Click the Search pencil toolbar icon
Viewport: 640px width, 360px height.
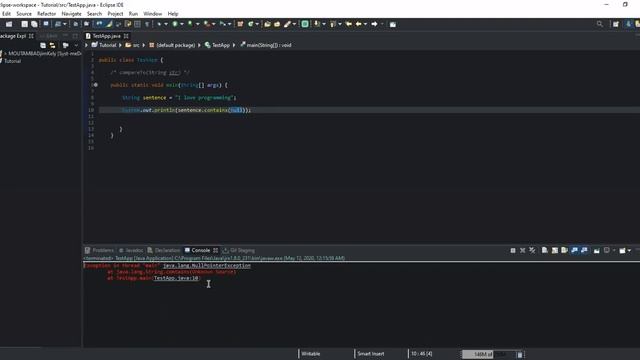287,24
